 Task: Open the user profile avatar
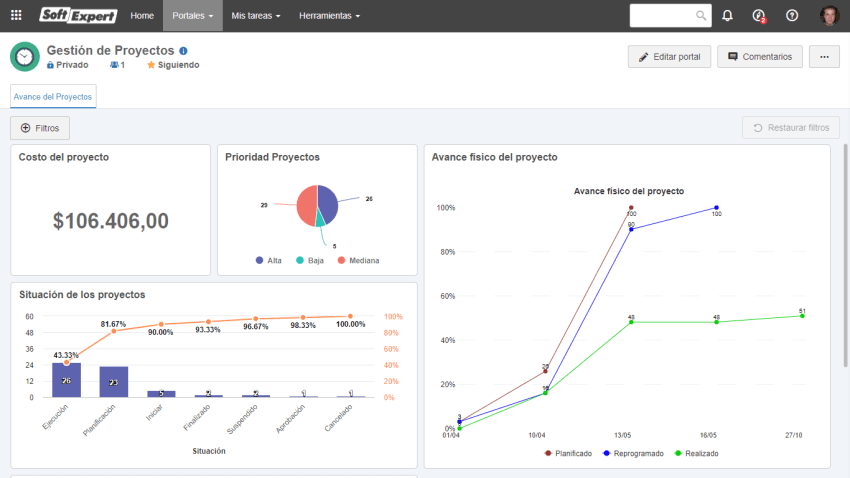[x=829, y=16]
